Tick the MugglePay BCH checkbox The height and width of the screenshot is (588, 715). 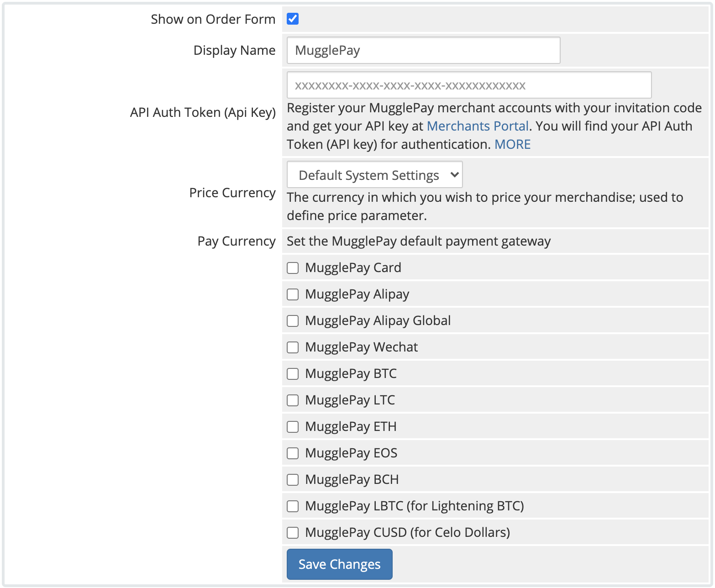pos(293,480)
